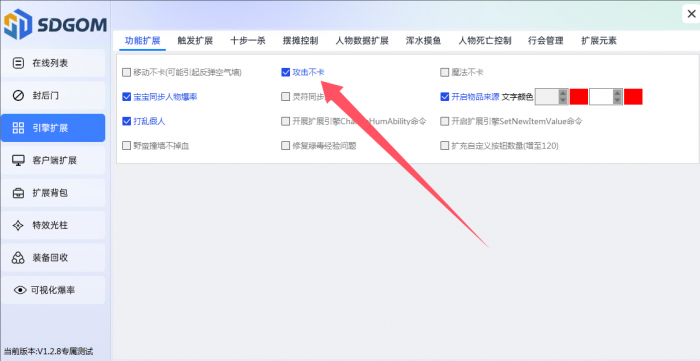Image resolution: width=700 pixels, height=361 pixels.
Task: Close the SDGOM window
Action: pyautogui.click(x=692, y=14)
